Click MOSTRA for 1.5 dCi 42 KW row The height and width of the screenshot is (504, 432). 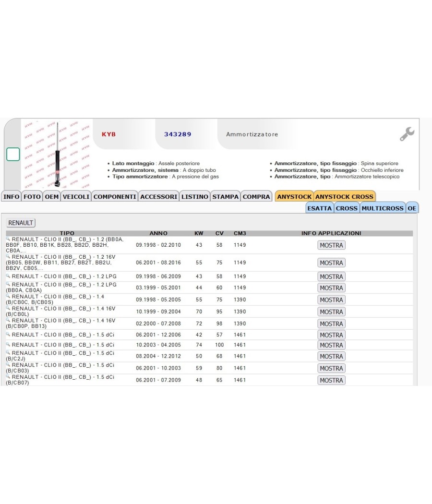coord(331,335)
